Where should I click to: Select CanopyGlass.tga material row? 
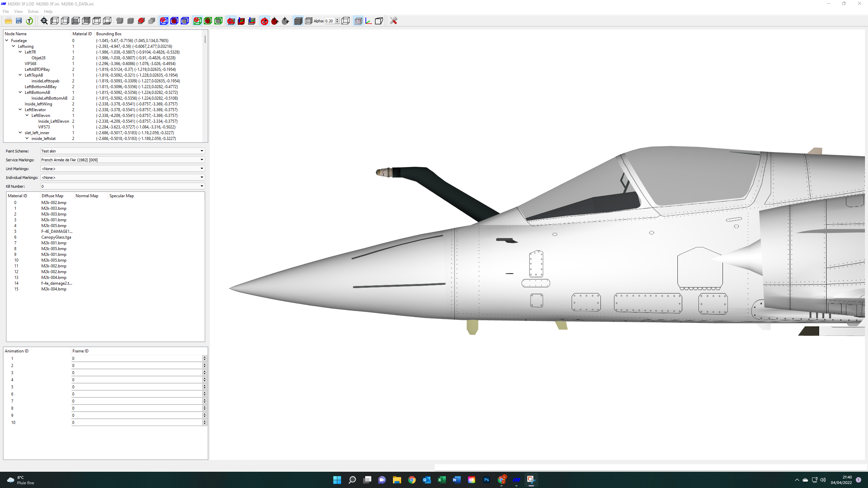(105, 237)
